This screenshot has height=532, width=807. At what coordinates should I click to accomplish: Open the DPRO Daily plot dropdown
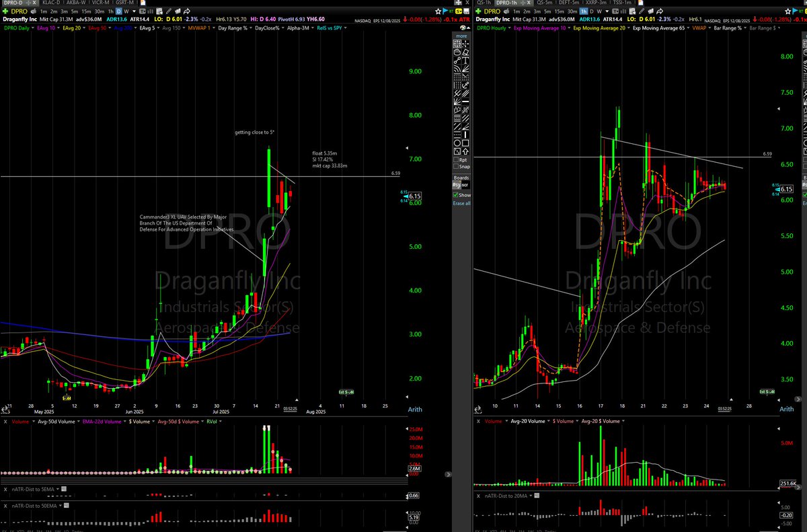(32, 28)
